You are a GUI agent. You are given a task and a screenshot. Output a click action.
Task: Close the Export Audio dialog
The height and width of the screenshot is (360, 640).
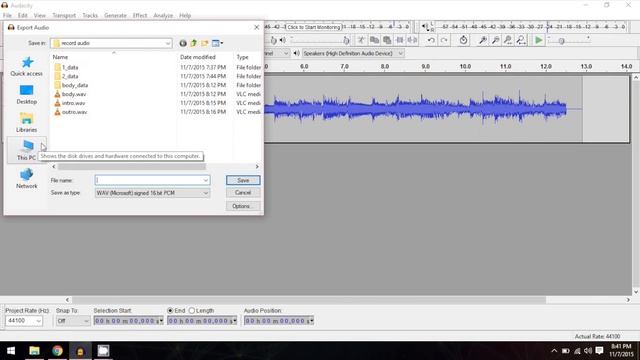coord(256,27)
